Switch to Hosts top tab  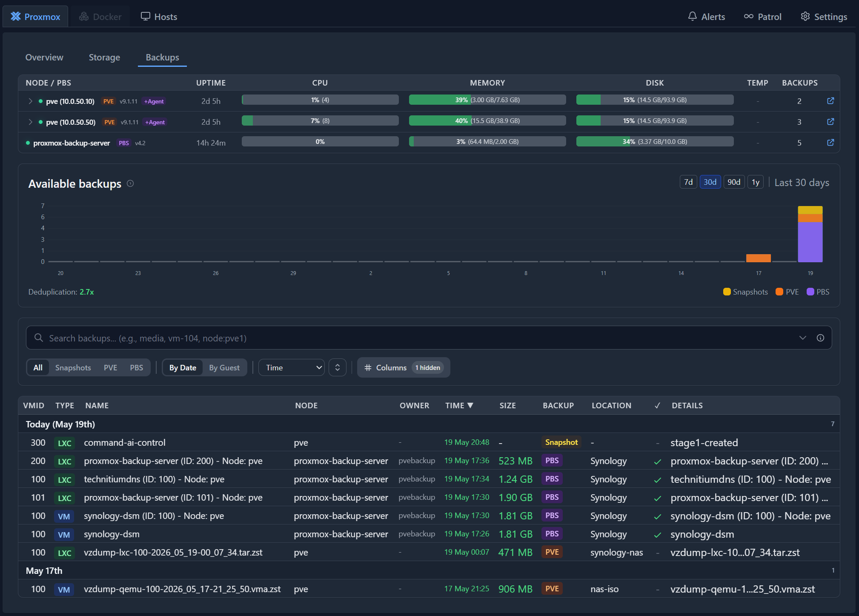pyautogui.click(x=159, y=17)
